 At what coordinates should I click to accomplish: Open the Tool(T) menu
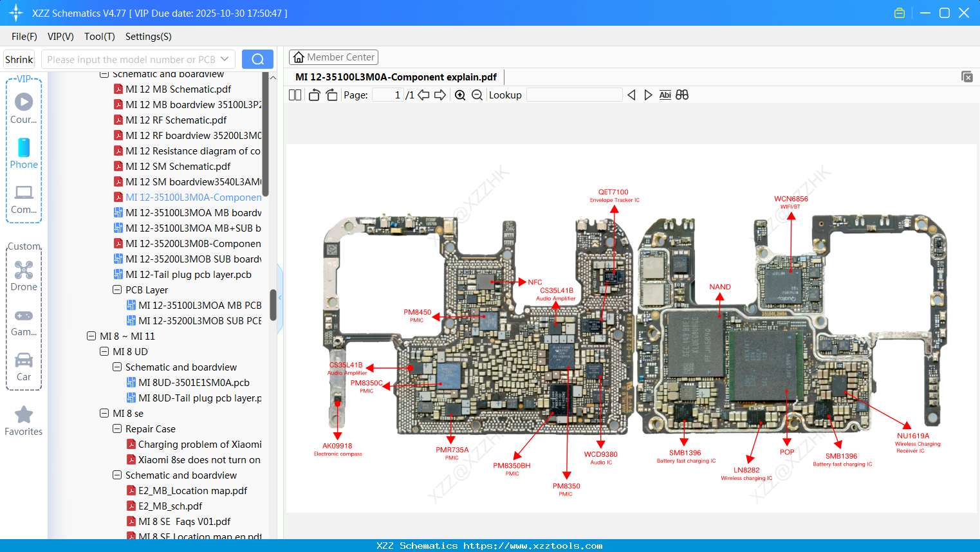point(99,37)
